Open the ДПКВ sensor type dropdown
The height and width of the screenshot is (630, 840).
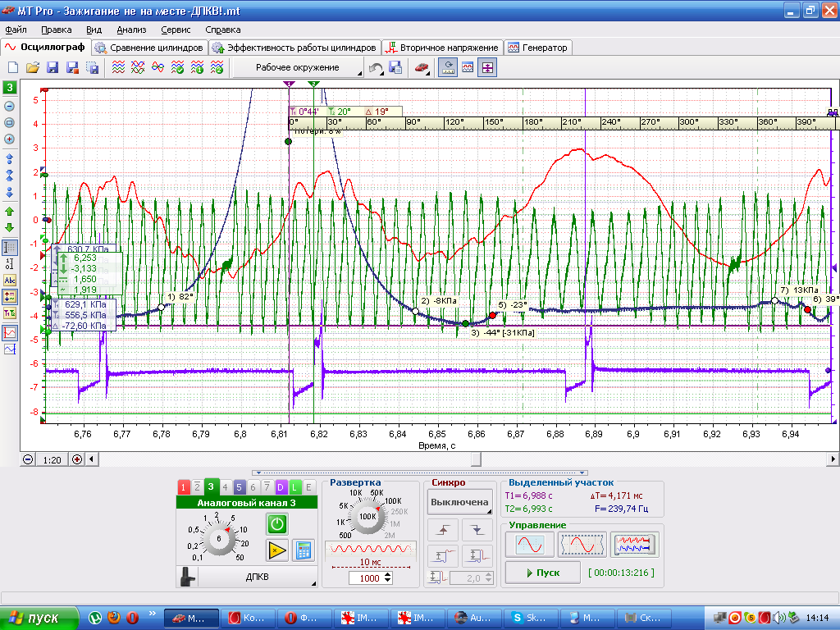pos(257,577)
